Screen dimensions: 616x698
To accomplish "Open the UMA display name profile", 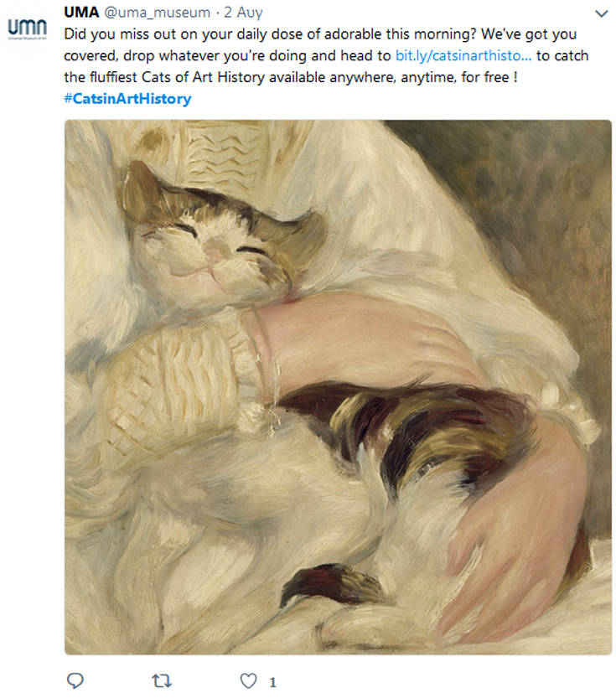I will (x=80, y=13).
